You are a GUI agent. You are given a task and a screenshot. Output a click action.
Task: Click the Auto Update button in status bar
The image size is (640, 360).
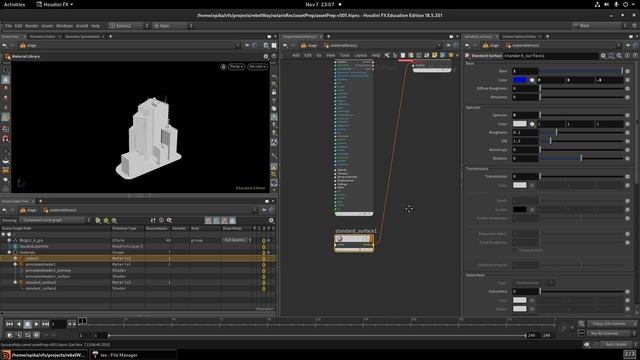tap(616, 344)
